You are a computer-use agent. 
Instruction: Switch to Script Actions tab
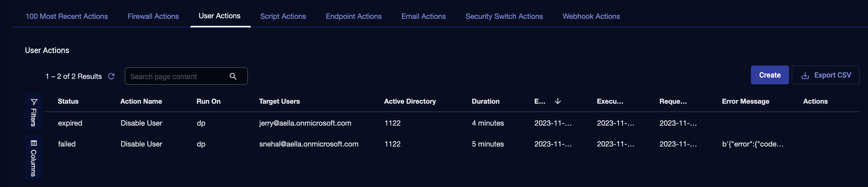(x=283, y=16)
